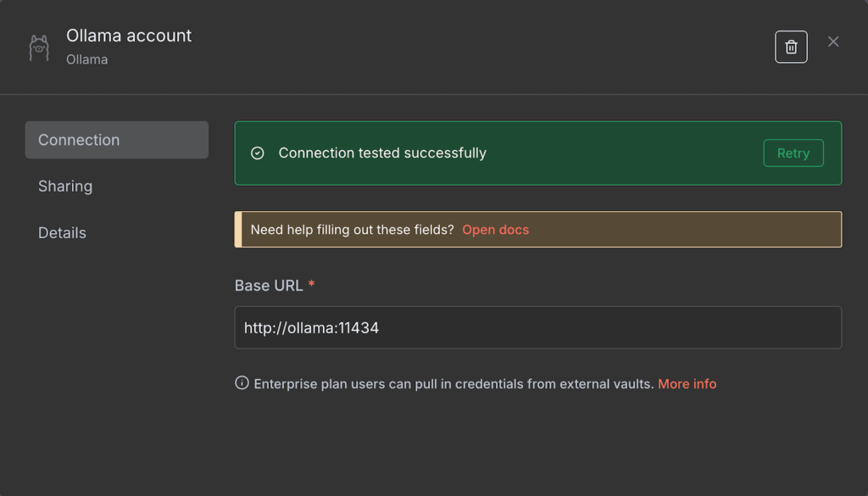Open the docs link

click(x=495, y=230)
